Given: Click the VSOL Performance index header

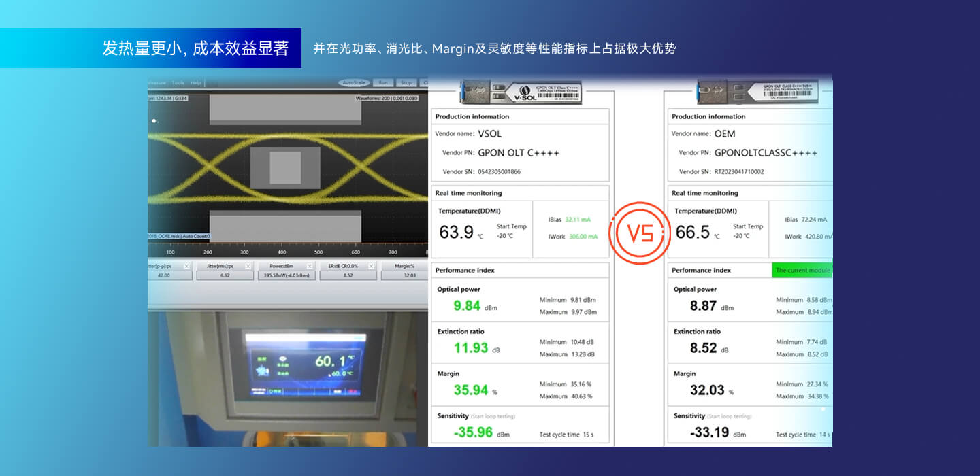Looking at the screenshot, I should 465,270.
